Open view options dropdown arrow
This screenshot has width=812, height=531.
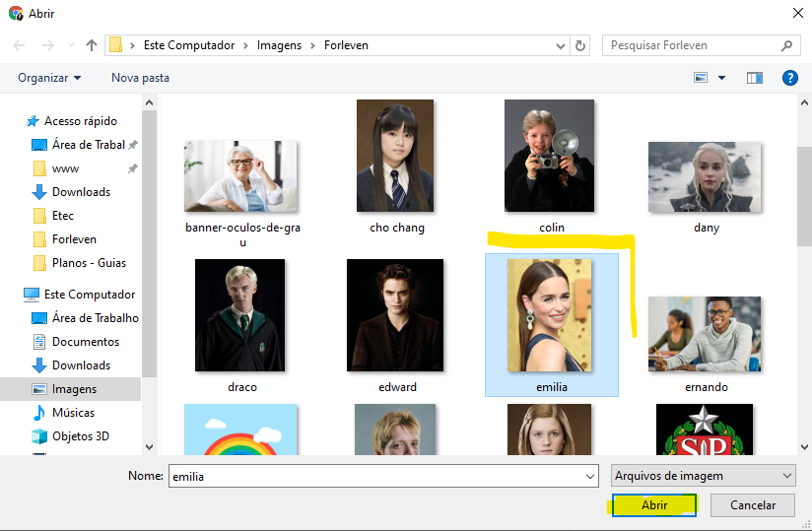coord(722,78)
